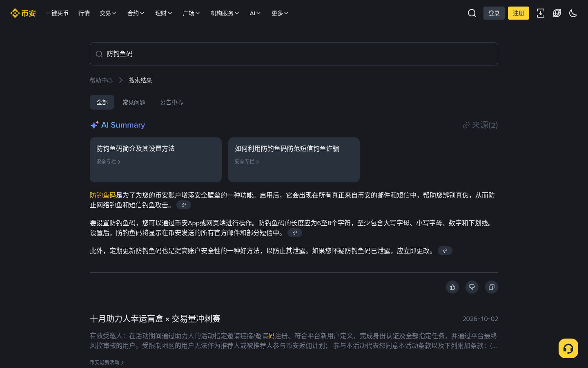The width and height of the screenshot is (588, 368).
Task: Expand the AI dropdown menu
Action: coord(255,13)
